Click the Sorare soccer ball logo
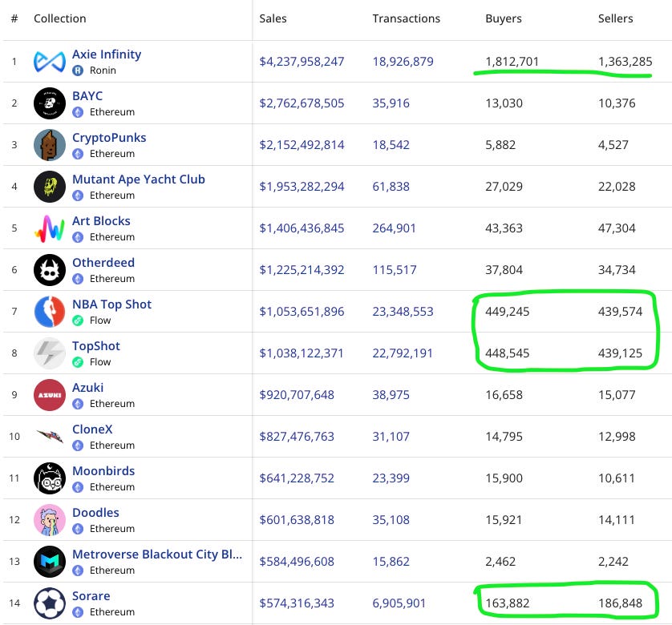 (50, 603)
